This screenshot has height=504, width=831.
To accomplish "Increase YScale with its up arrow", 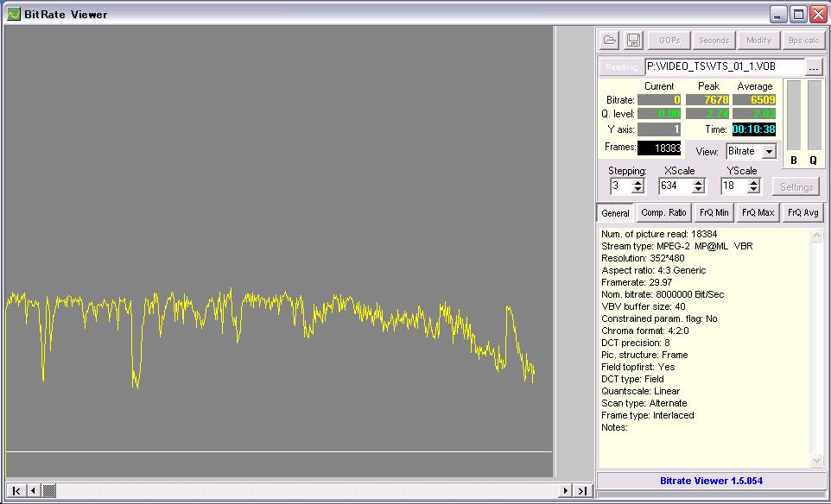I will [x=754, y=183].
